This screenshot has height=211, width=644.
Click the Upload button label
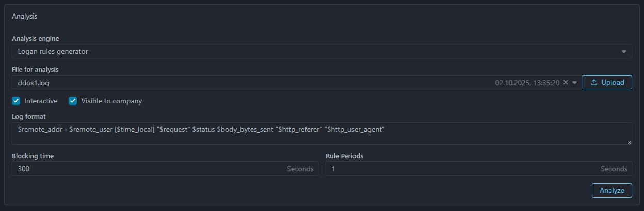click(x=613, y=82)
